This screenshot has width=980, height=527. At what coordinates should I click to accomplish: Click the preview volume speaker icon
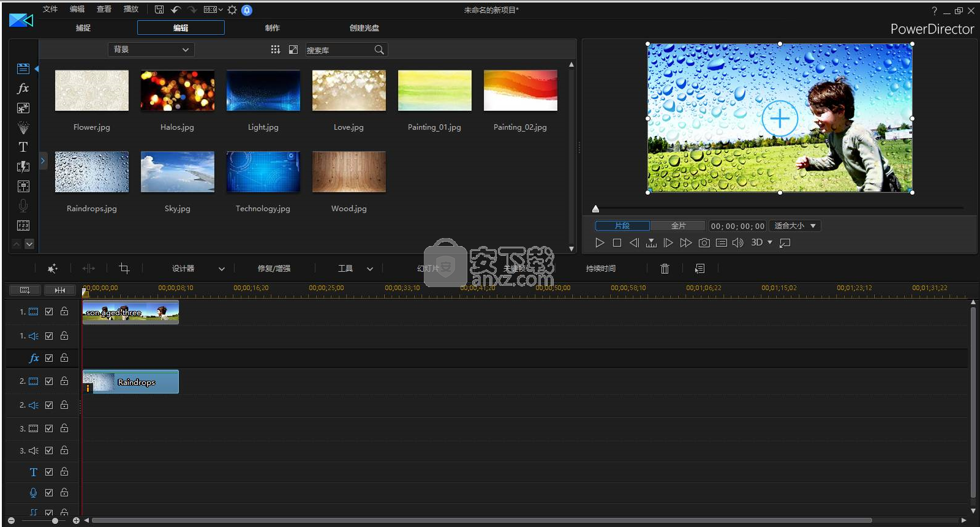pos(738,243)
